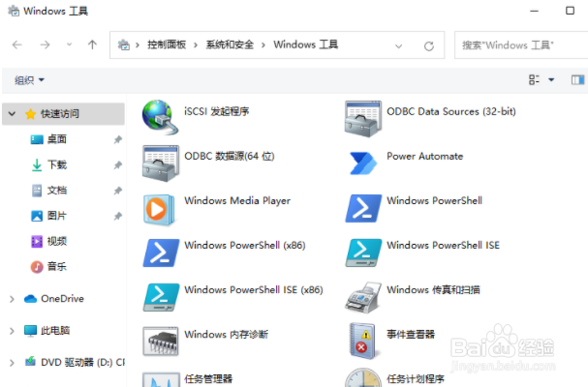The image size is (588, 387).
Task: Change view with the view layout icon
Action: (x=534, y=79)
